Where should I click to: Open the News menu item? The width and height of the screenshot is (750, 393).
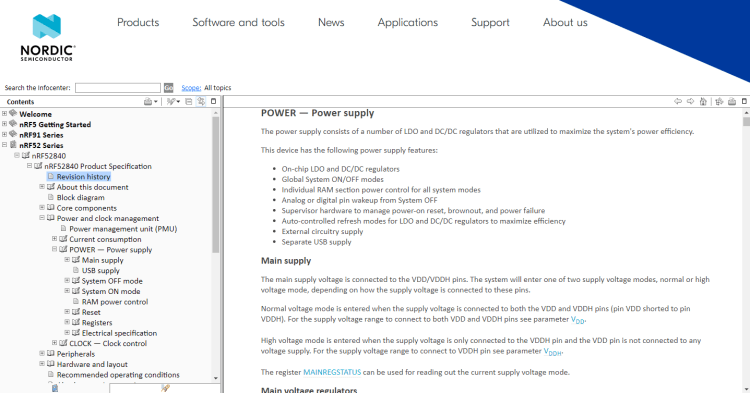click(x=331, y=22)
